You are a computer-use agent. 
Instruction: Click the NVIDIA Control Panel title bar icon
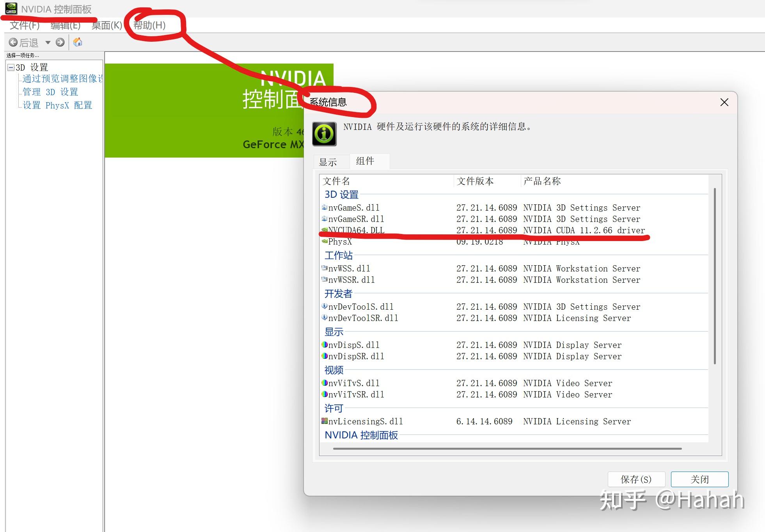11,8
